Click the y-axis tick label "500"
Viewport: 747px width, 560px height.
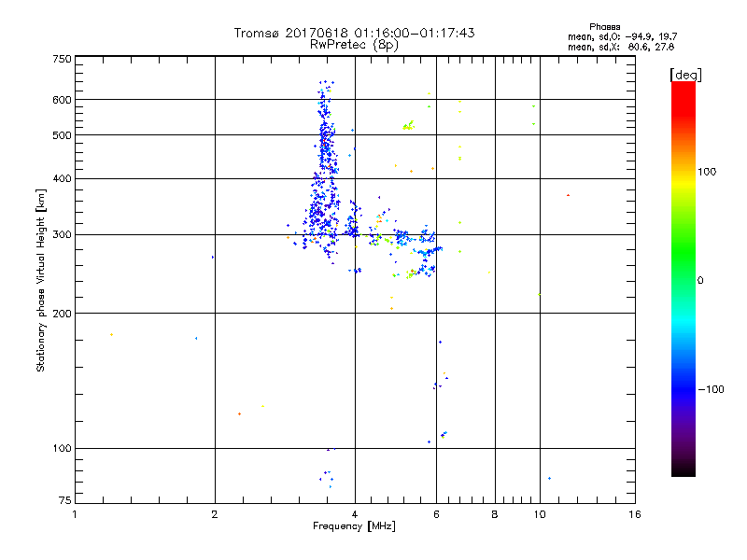point(62,135)
